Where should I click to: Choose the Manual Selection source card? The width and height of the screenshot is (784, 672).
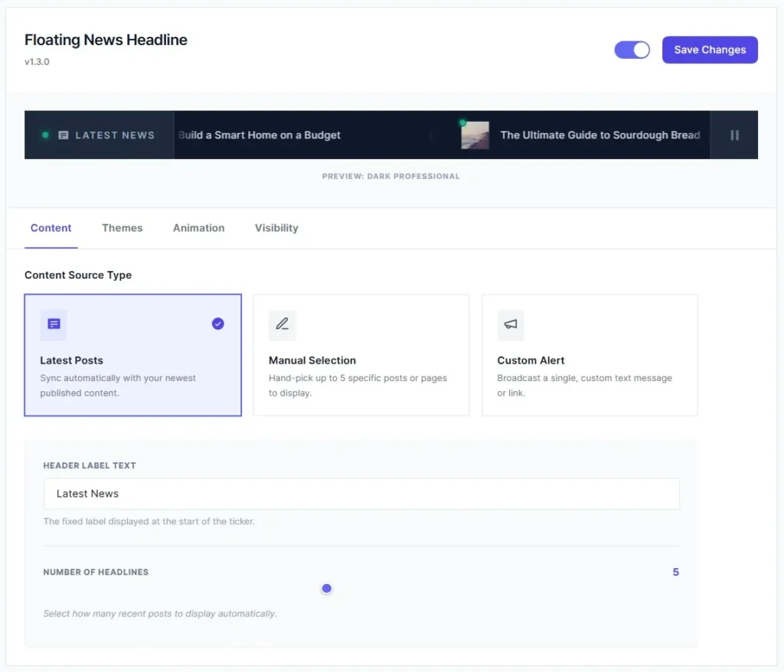pos(361,355)
